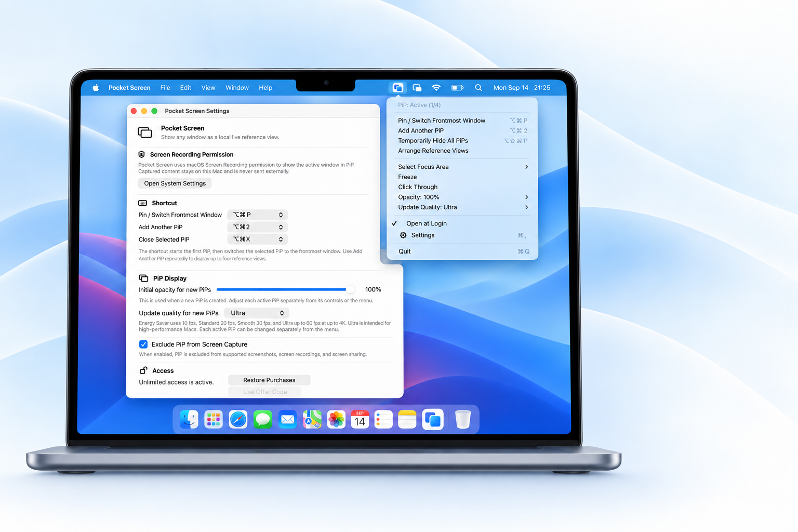Open the Apple menu logo
The image size is (798, 532).
(x=96, y=88)
